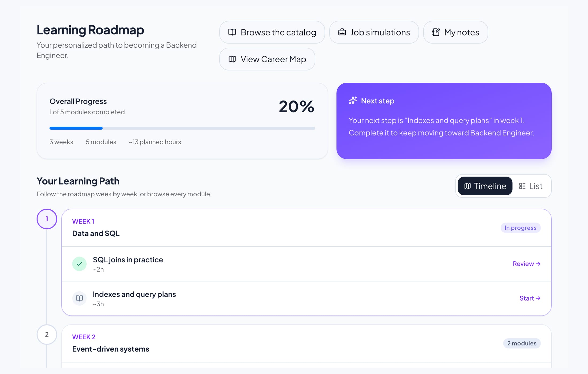Click the briefcase icon in Job simulations
The image size is (588, 374).
[x=342, y=32]
